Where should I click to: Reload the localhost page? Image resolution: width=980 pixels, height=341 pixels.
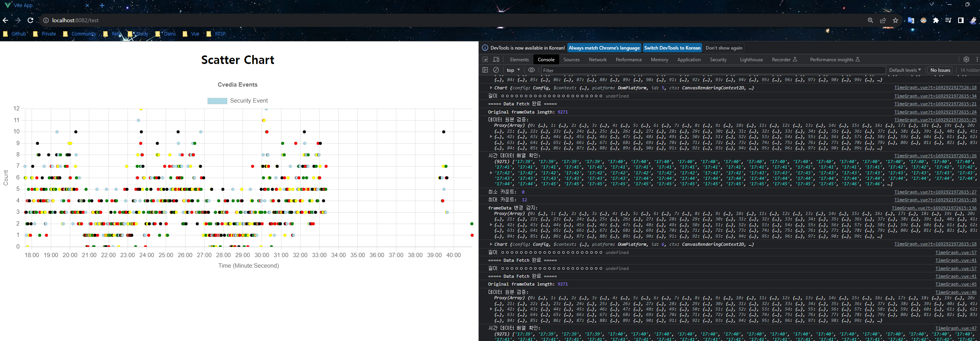(x=30, y=20)
